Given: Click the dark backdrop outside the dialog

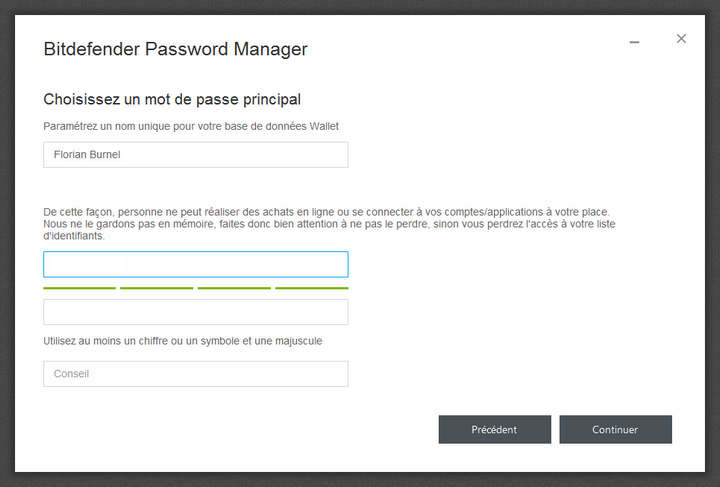Looking at the screenshot, I should coord(8,250).
